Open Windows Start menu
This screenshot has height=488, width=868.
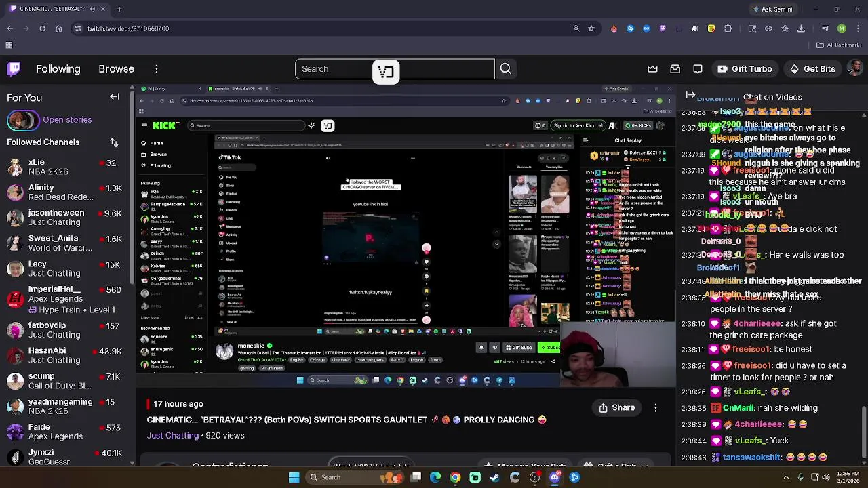coord(294,477)
